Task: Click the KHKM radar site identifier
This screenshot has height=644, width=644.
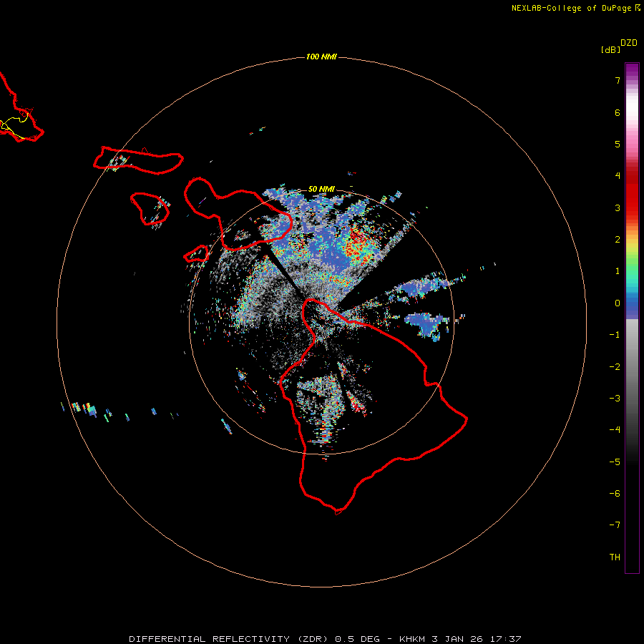Action: pos(412,639)
